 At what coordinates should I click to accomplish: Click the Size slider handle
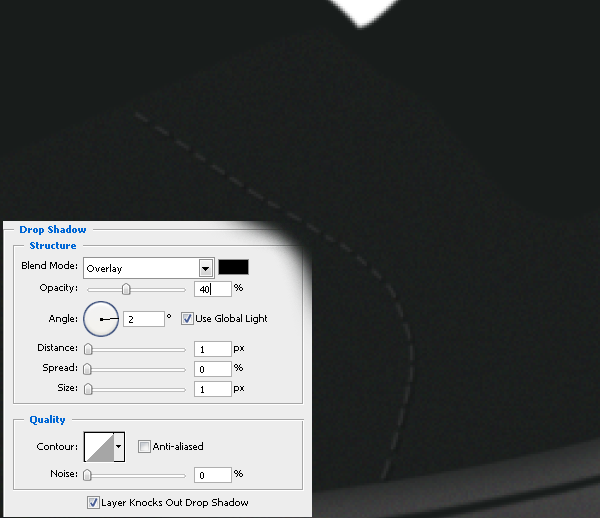pos(88,389)
